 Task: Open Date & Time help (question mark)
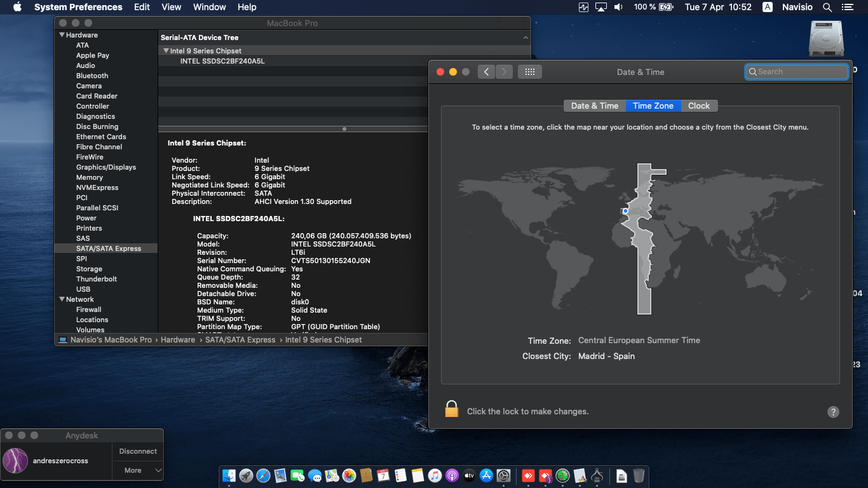[834, 412]
